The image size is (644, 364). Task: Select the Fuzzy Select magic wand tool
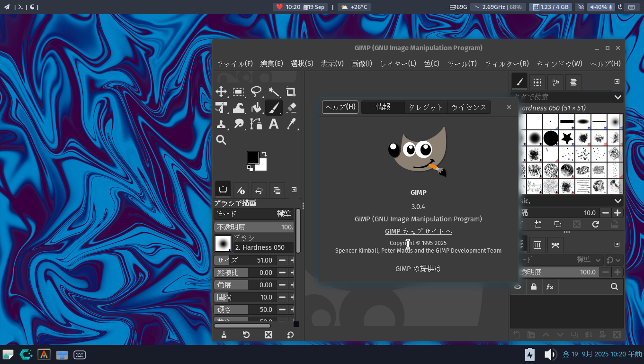(274, 92)
